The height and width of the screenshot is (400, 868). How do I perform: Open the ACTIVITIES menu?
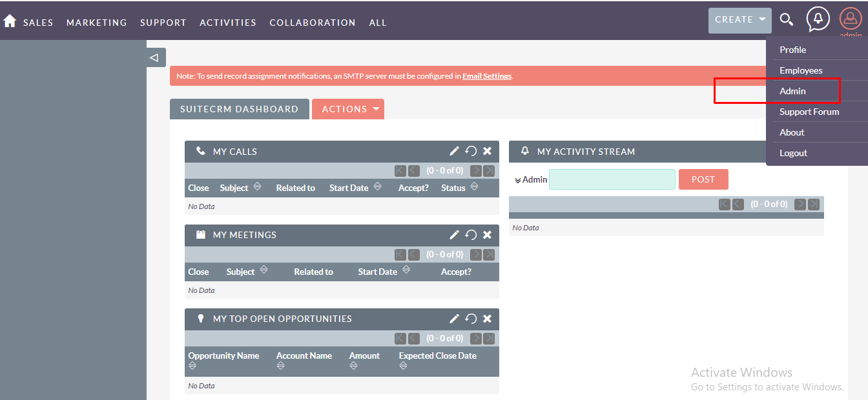tap(228, 23)
